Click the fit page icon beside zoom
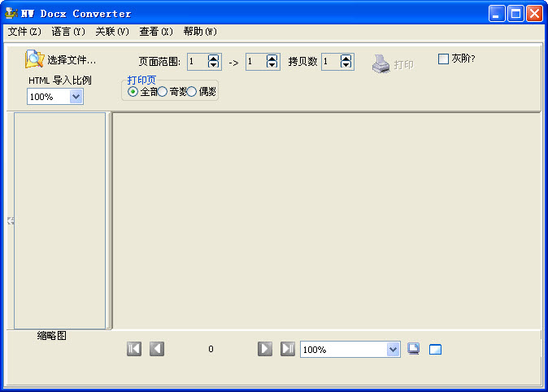 [x=414, y=349]
